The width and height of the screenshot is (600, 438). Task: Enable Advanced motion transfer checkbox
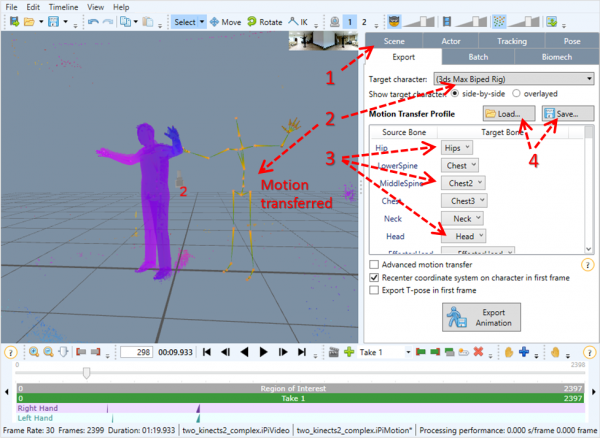point(374,265)
